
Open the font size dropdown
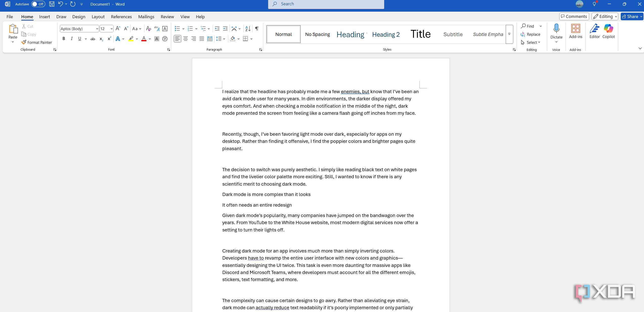pos(112,29)
